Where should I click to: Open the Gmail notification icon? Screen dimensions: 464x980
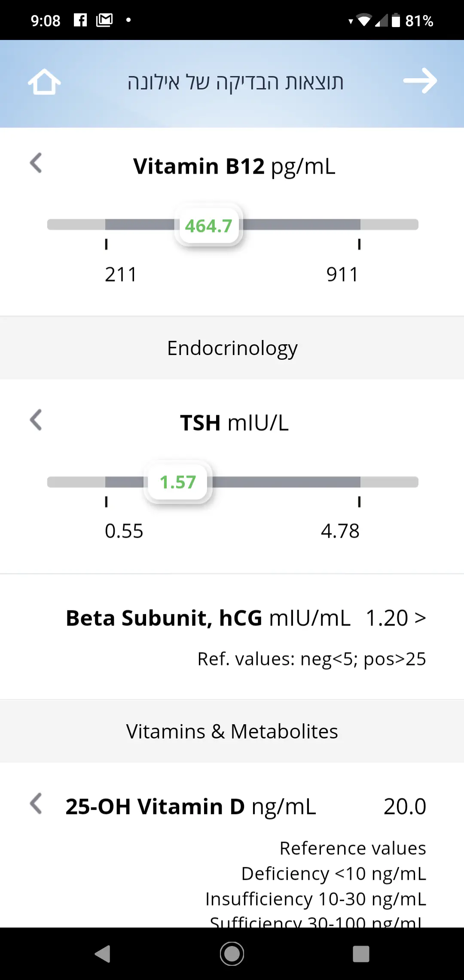[x=104, y=20]
